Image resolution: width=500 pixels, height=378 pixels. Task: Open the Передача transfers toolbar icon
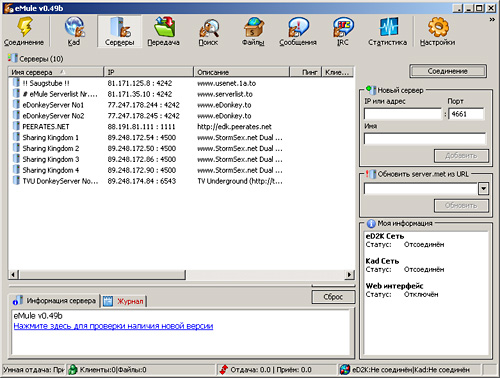164,31
